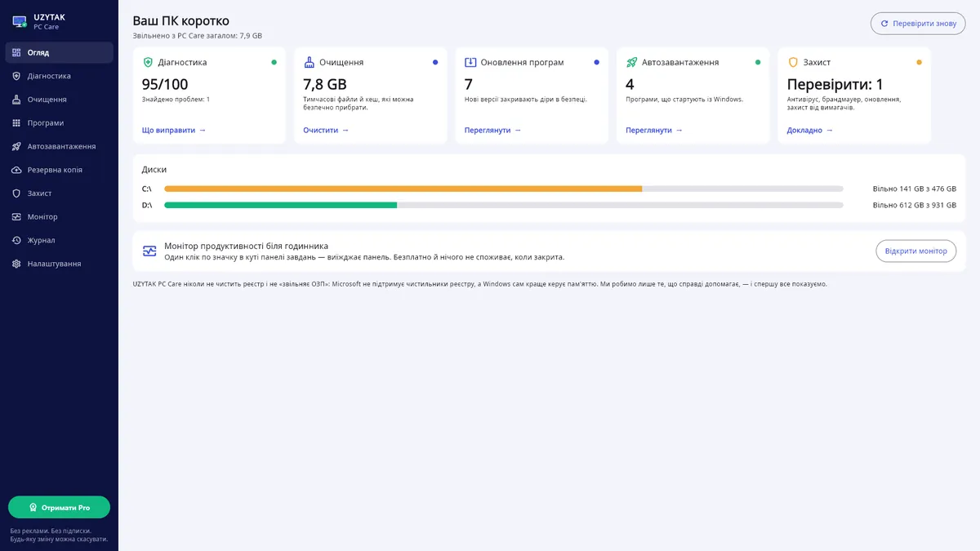
Task: Click the Захист shield icon in sidebar
Action: (x=16, y=193)
